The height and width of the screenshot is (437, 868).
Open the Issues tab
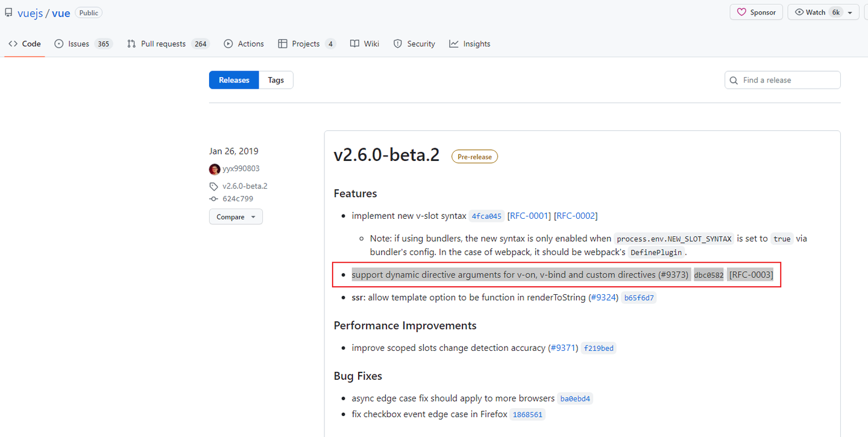[x=83, y=44]
